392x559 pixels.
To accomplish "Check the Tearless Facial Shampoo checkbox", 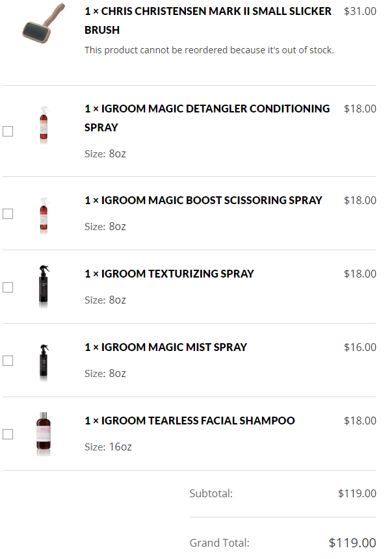I will click(8, 434).
